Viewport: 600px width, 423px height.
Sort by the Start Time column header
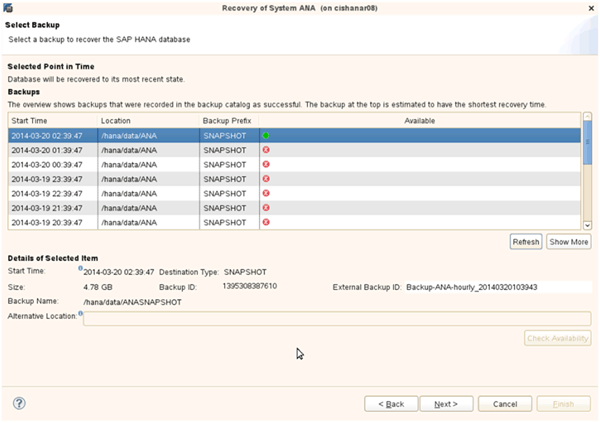(x=53, y=121)
